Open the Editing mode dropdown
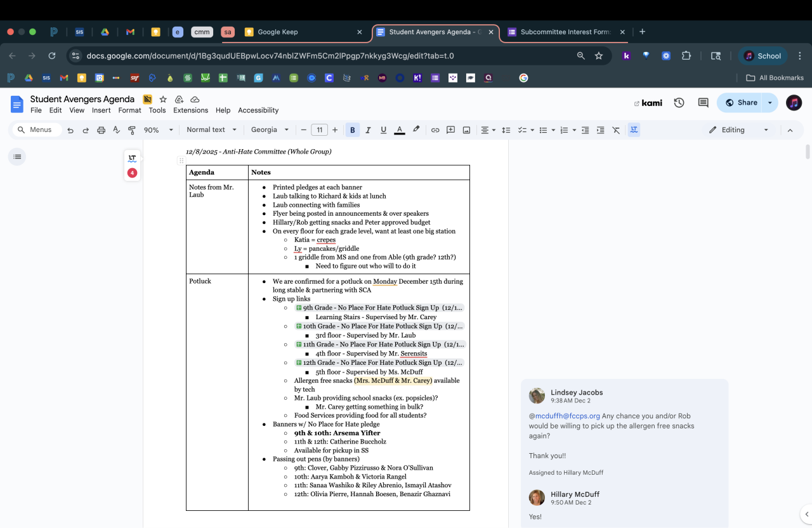The height and width of the screenshot is (528, 812). pyautogui.click(x=739, y=130)
